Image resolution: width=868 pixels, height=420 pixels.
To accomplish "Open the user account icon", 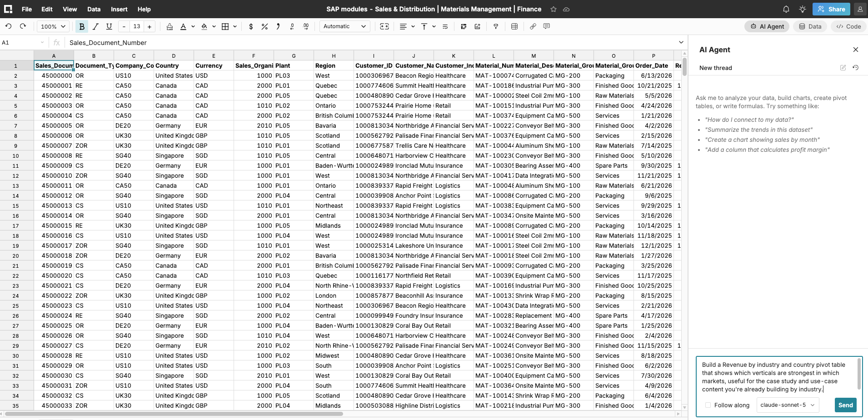I will [x=860, y=9].
